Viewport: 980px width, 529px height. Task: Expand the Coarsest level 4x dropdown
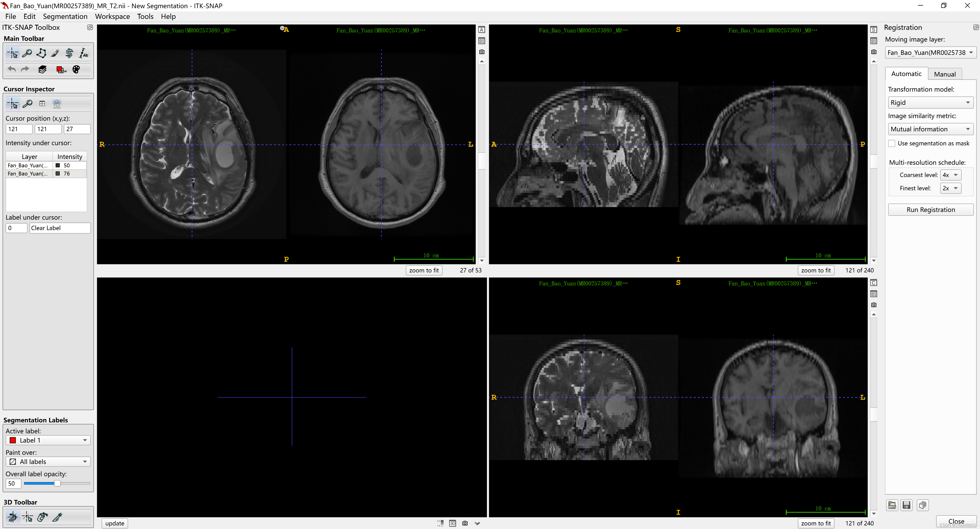pyautogui.click(x=950, y=175)
